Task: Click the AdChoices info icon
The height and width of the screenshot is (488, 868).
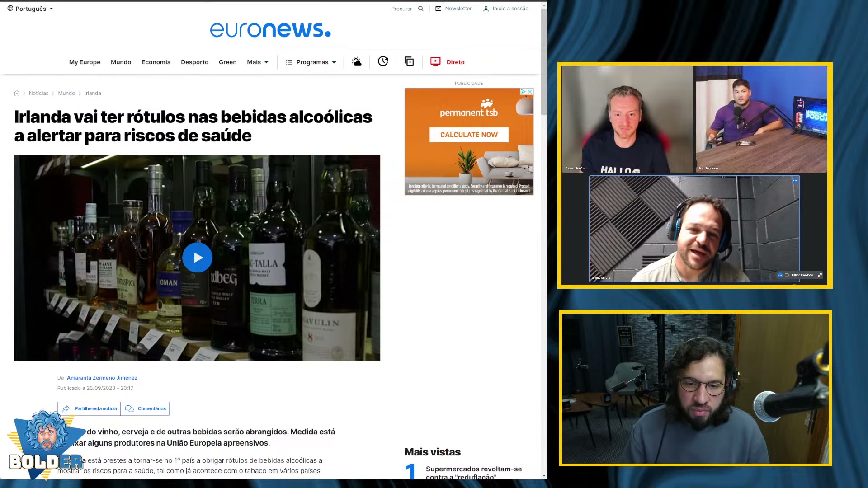Action: coord(523,91)
